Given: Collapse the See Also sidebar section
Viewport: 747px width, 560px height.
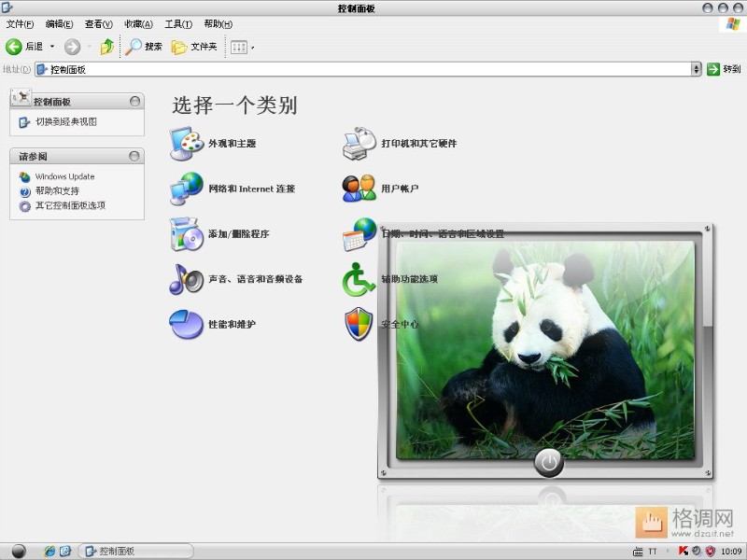Looking at the screenshot, I should (134, 156).
